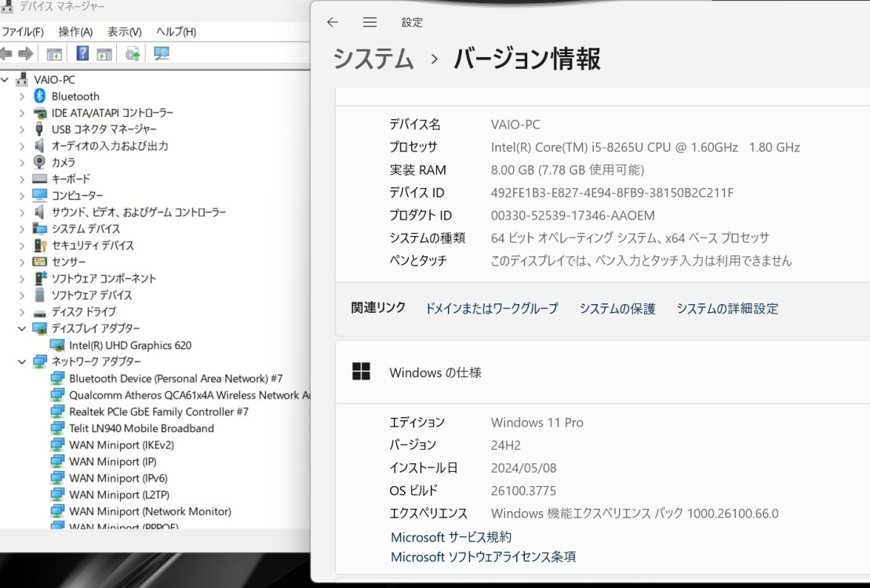Expand the Bluetooth category
The height and width of the screenshot is (588, 870).
click(x=22, y=96)
